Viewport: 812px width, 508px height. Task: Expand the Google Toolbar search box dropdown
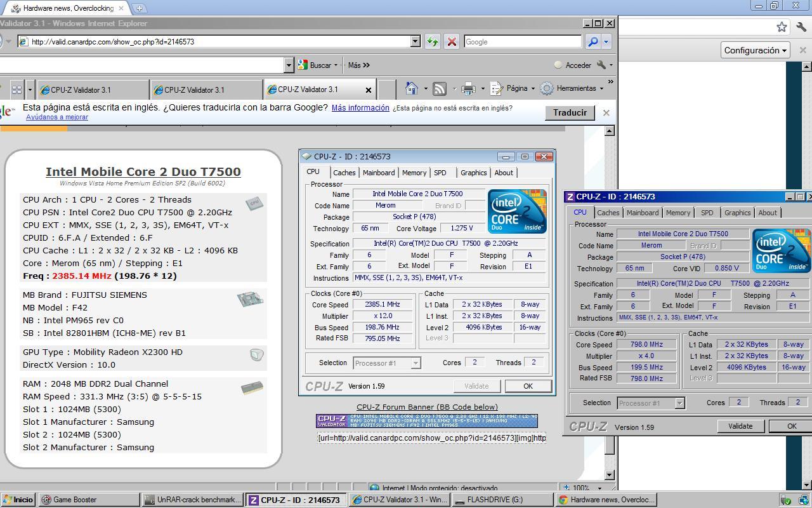click(x=289, y=65)
